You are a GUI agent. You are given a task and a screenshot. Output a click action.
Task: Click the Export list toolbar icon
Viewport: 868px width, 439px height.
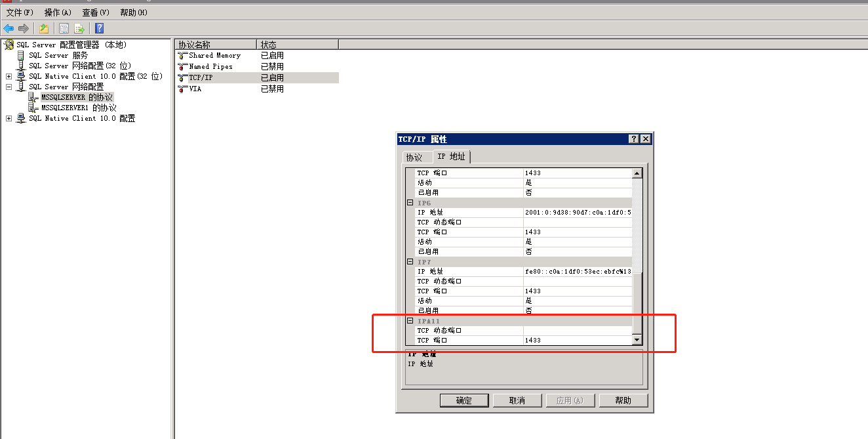[79, 28]
